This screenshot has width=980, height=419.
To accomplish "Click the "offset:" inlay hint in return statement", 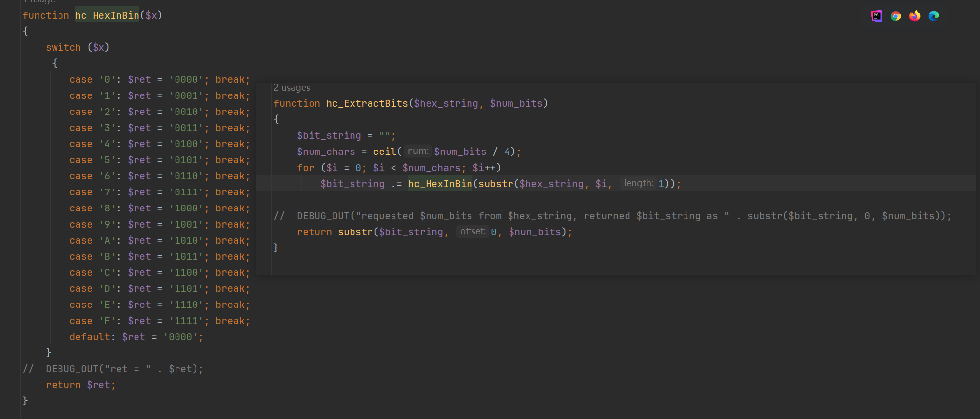I will pos(472,231).
